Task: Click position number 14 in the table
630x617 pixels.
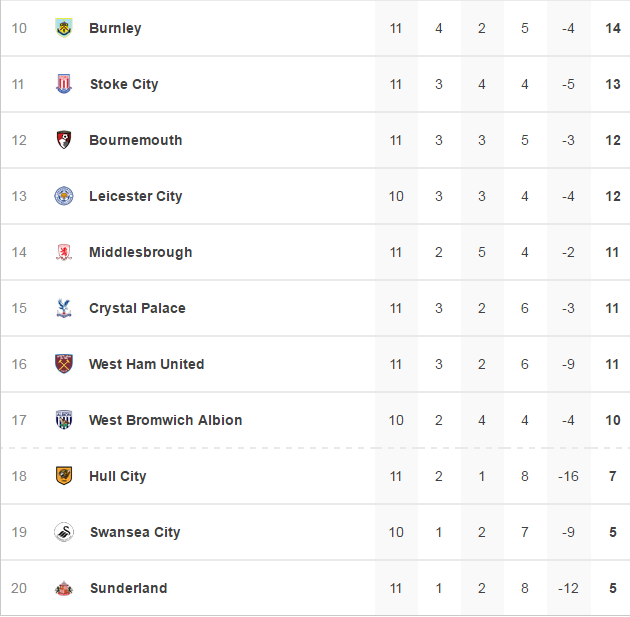Action: click(19, 252)
